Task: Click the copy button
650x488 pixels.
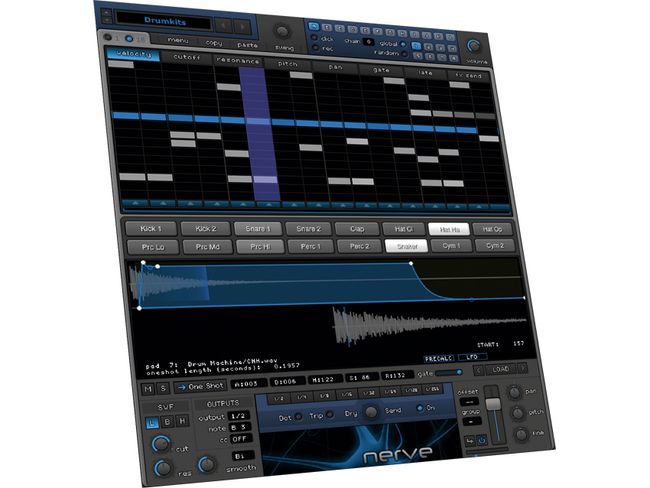Action: (x=213, y=42)
